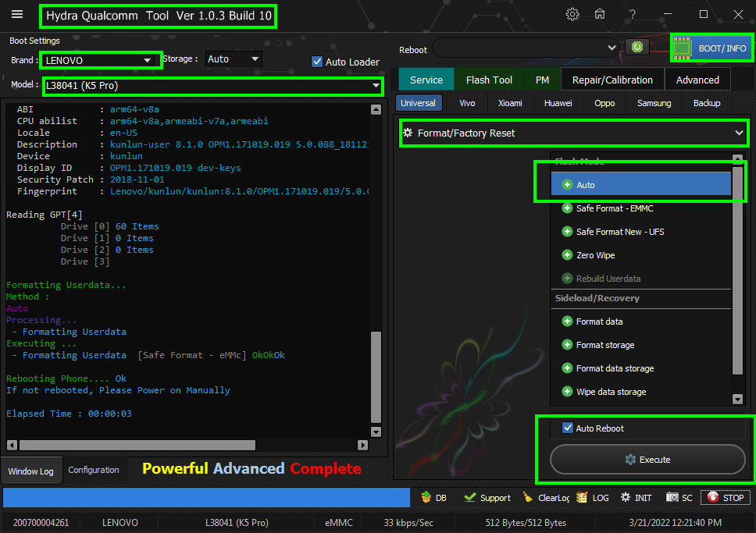Select the Vivo sub-tab

(x=467, y=103)
